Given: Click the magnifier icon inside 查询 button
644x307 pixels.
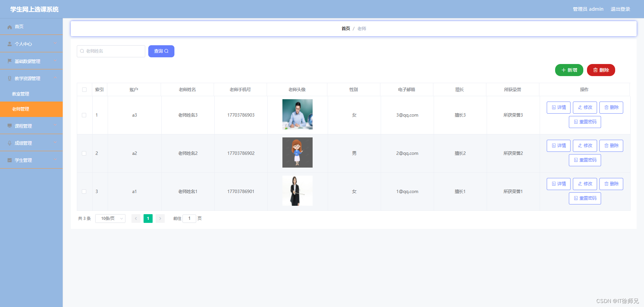Looking at the screenshot, I should tap(167, 51).
